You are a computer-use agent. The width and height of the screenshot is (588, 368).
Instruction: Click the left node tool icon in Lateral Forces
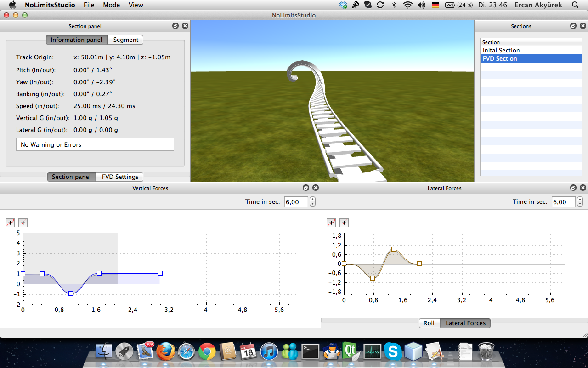click(x=331, y=223)
